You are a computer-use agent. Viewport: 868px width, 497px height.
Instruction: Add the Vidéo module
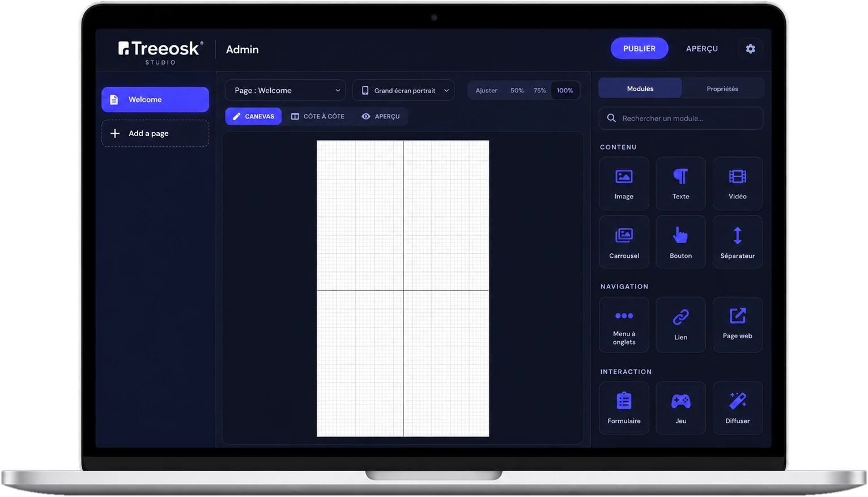[737, 184]
